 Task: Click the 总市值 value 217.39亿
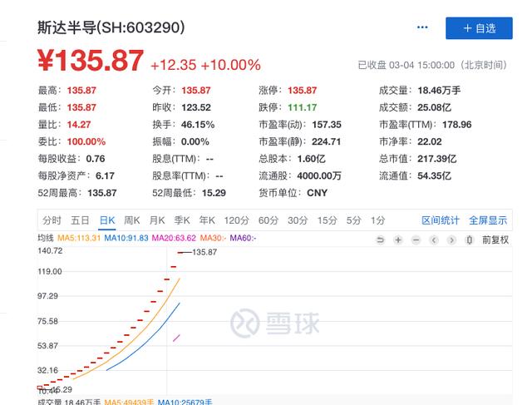(437, 159)
